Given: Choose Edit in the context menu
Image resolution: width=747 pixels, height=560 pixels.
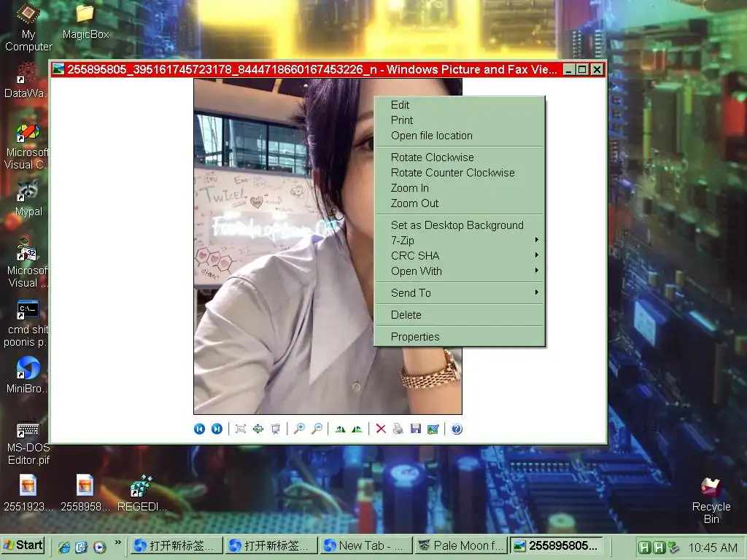Looking at the screenshot, I should click(460, 105).
